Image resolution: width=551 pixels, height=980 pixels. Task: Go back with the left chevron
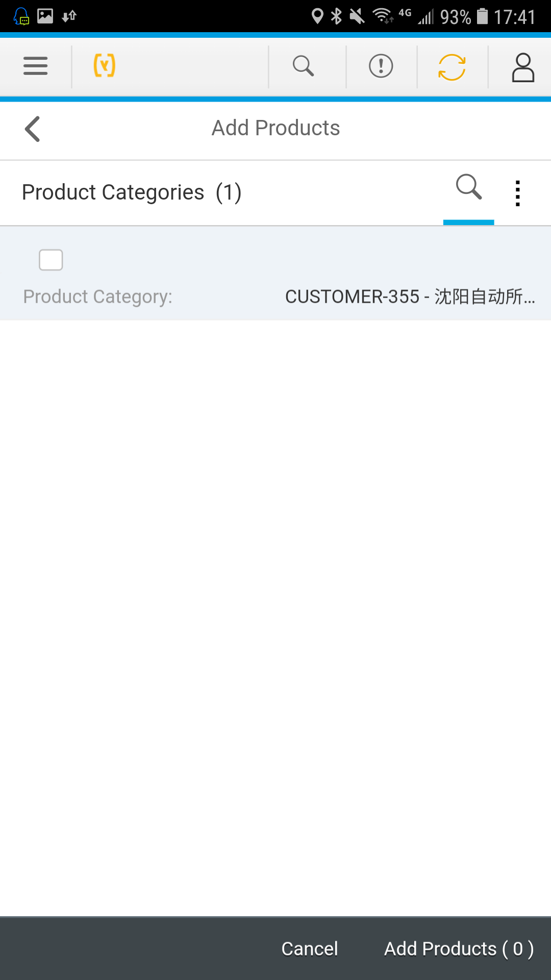click(x=32, y=129)
